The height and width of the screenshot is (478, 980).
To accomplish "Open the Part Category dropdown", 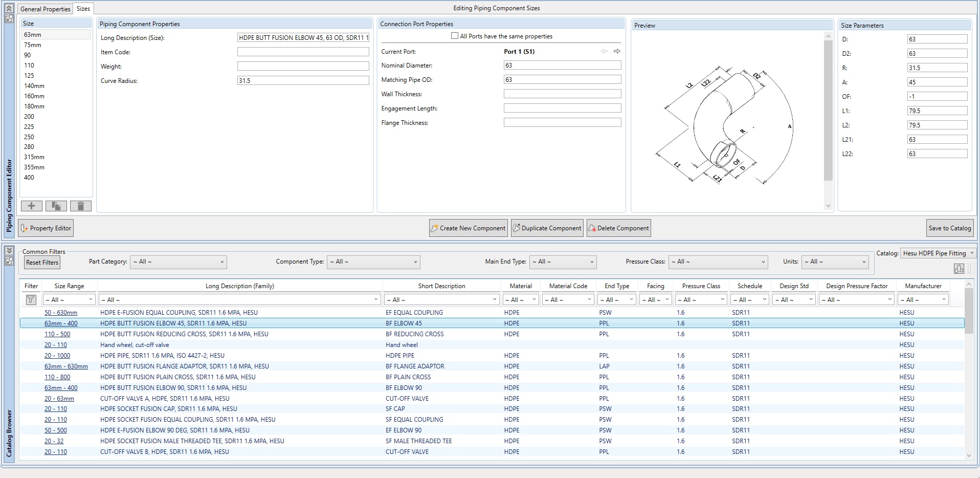I will pos(178,262).
